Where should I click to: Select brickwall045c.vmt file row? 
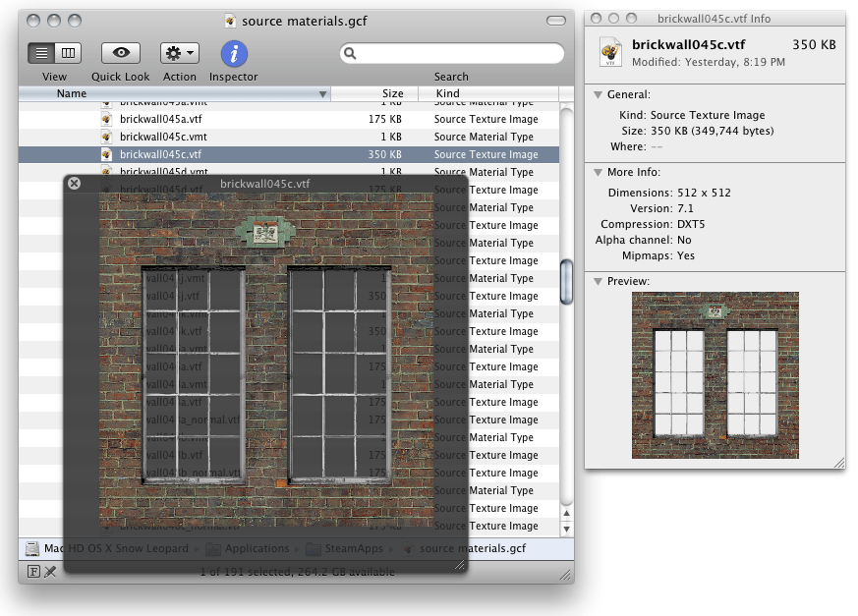289,137
